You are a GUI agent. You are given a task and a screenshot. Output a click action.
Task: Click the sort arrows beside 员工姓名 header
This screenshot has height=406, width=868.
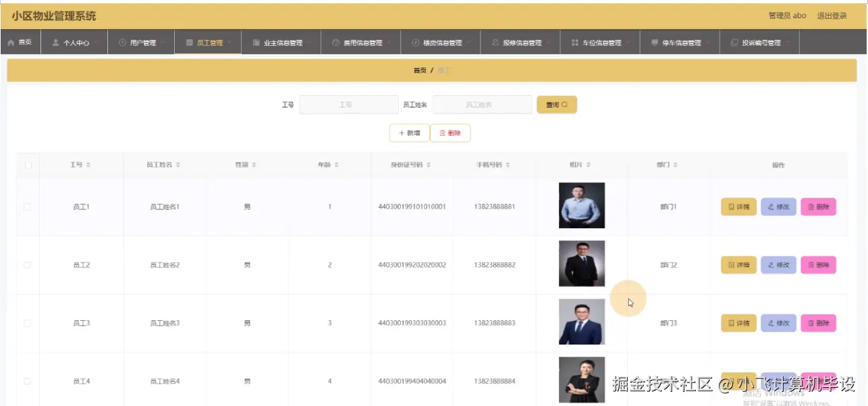pyautogui.click(x=178, y=165)
